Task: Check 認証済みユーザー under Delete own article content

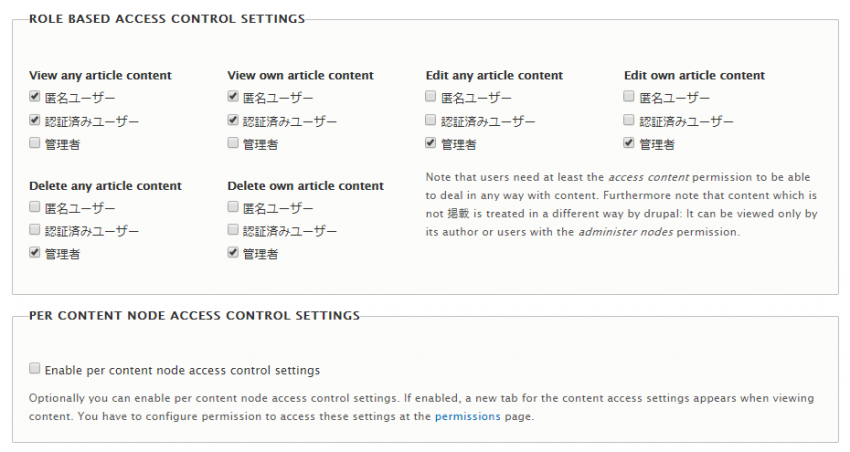Action: (233, 231)
